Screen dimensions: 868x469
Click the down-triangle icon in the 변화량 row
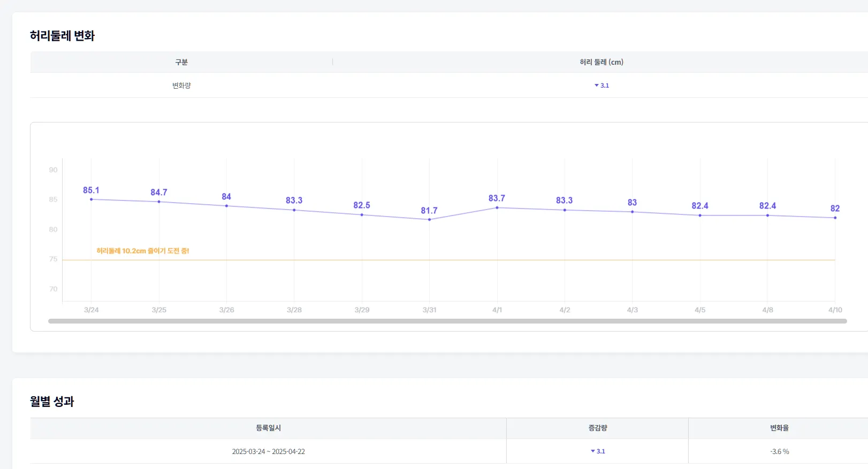click(597, 86)
